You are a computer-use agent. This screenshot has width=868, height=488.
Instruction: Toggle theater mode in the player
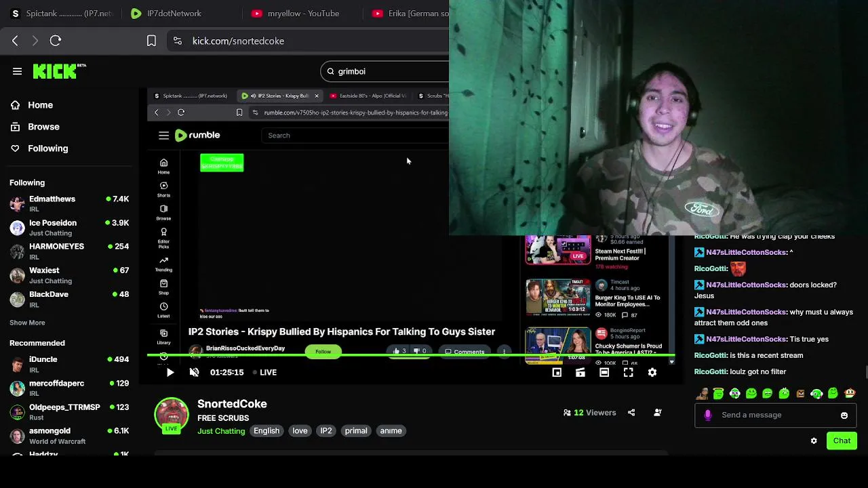[604, 372]
